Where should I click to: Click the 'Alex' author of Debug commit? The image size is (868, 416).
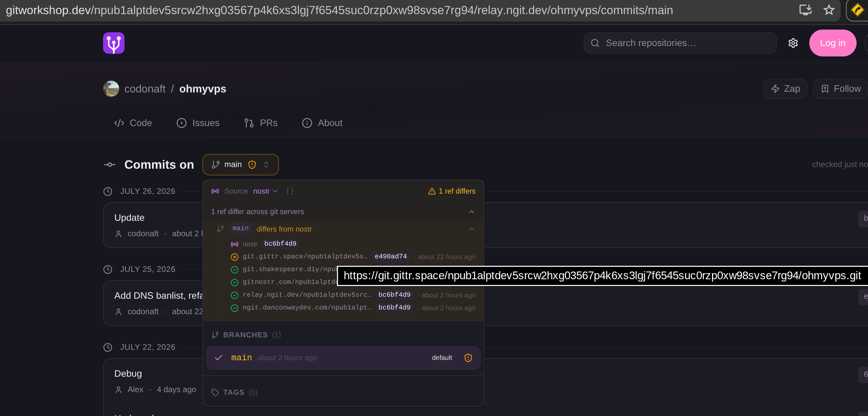[x=136, y=390]
